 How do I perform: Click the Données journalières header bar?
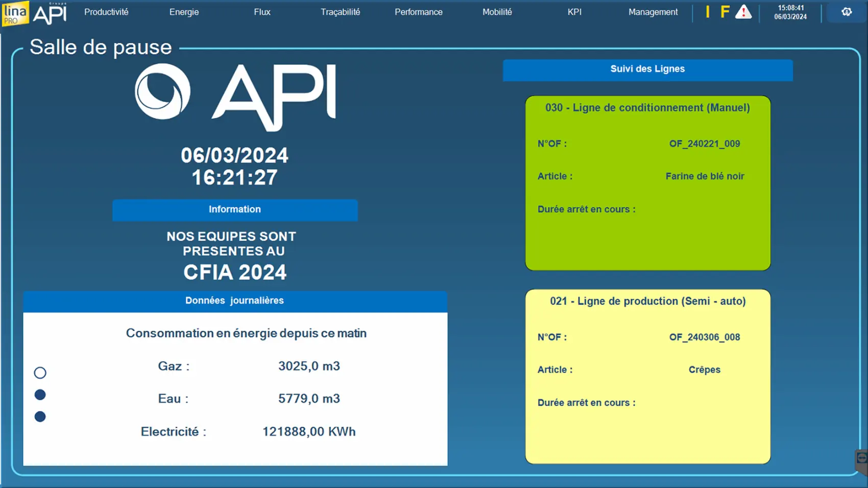235,301
